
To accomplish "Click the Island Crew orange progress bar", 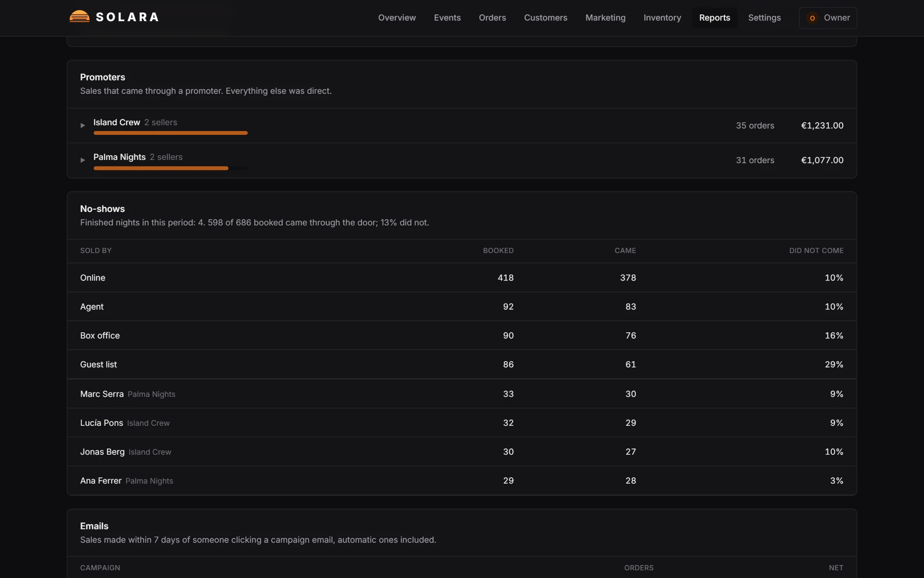I will [x=170, y=133].
